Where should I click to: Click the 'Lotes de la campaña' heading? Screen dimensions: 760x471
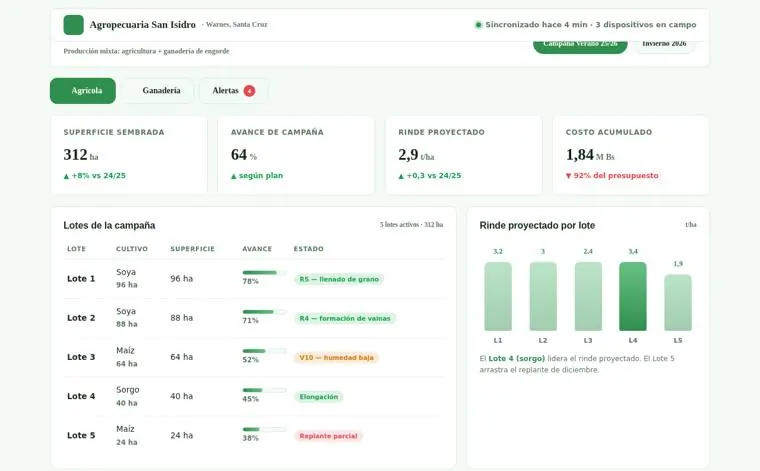pyautogui.click(x=109, y=225)
